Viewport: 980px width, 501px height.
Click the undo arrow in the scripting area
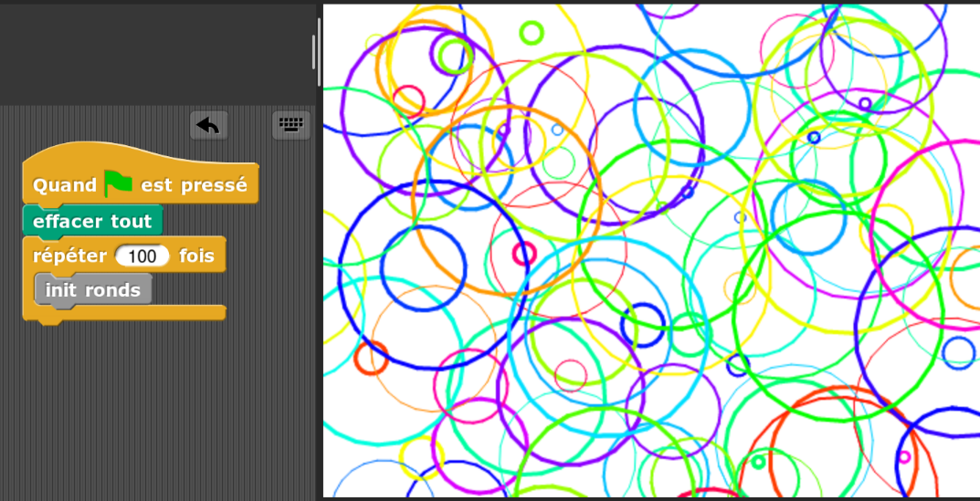[208, 125]
